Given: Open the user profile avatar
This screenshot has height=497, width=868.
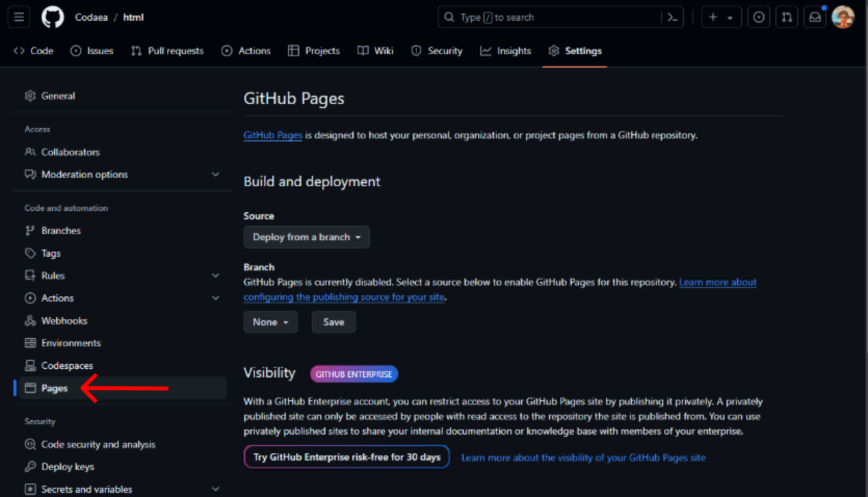Looking at the screenshot, I should pyautogui.click(x=843, y=17).
